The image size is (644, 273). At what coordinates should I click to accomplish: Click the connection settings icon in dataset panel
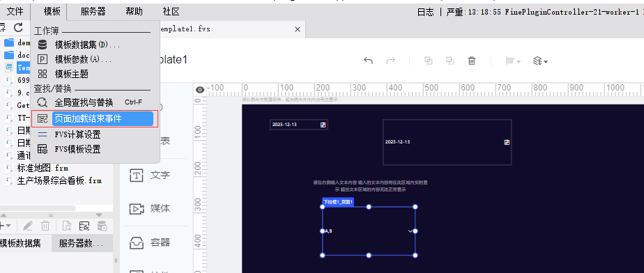(84, 226)
